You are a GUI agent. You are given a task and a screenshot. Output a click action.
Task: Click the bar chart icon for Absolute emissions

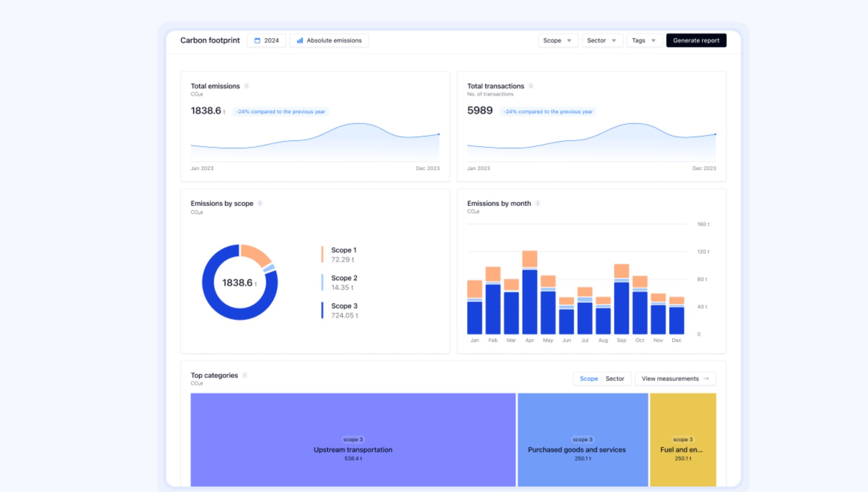click(300, 41)
